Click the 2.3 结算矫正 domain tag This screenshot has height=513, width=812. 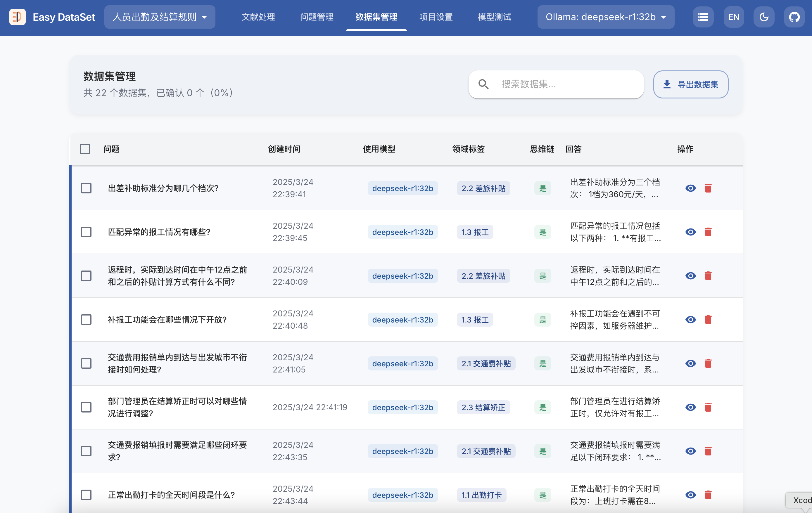(x=483, y=407)
